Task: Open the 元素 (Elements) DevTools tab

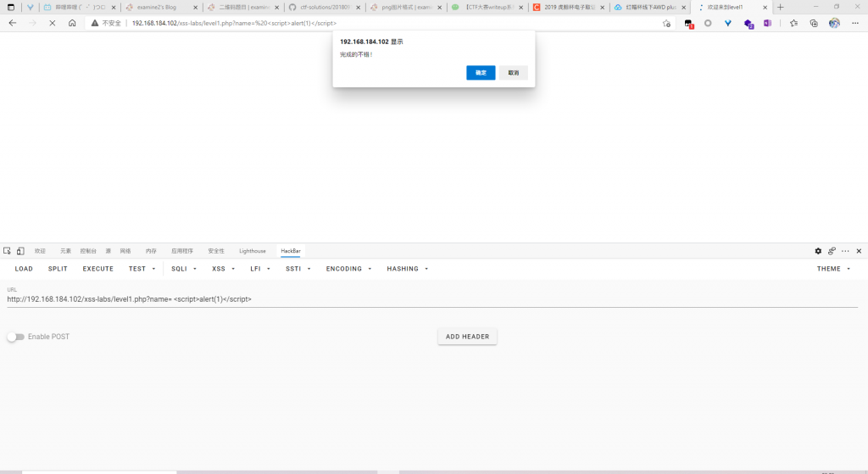Action: (65, 251)
